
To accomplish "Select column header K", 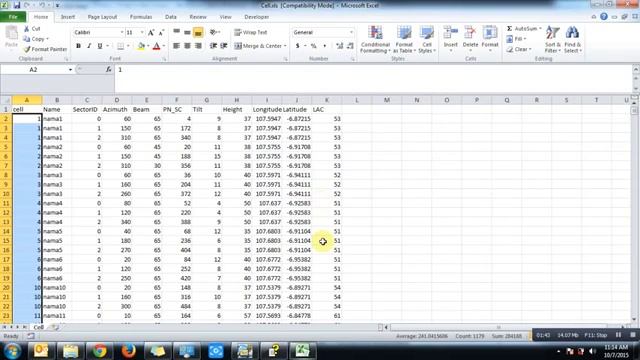I will click(327, 100).
